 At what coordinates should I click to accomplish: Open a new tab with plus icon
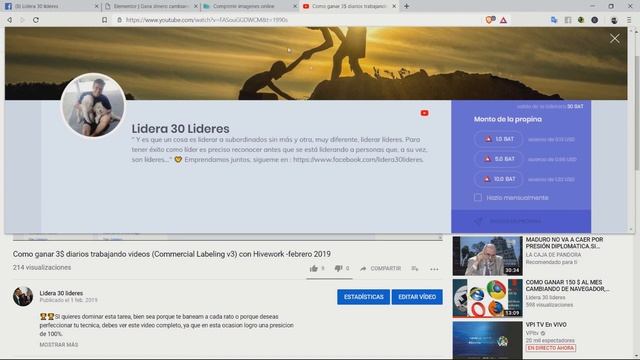407,6
